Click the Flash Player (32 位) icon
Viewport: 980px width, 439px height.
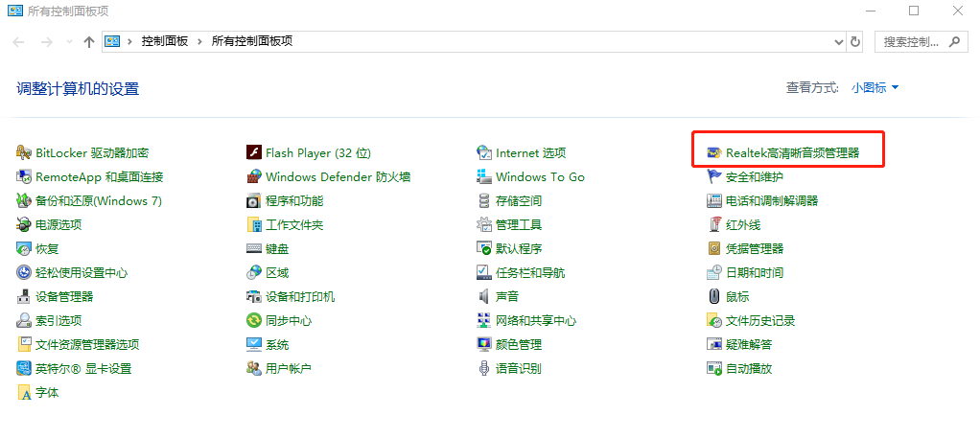254,153
